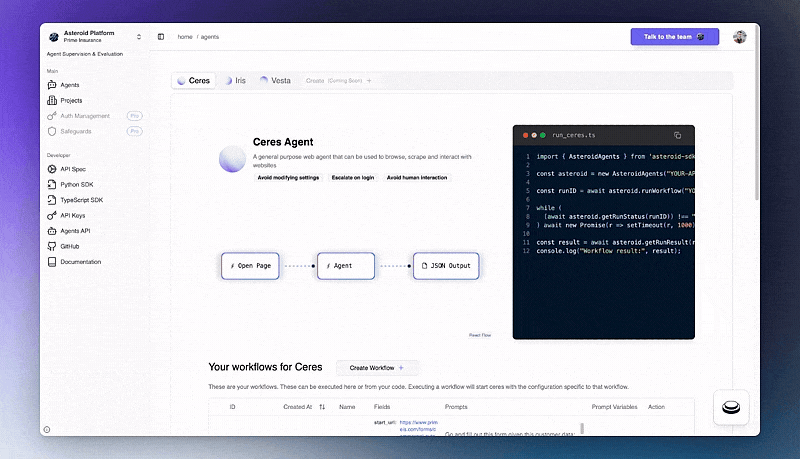800x459 pixels.
Task: Open the Agents sidebar item
Action: click(69, 85)
